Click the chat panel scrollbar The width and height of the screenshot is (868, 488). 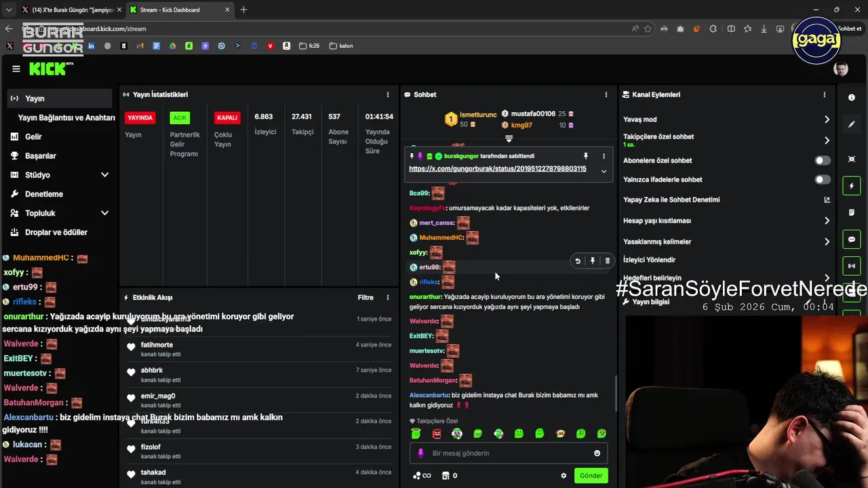pyautogui.click(x=616, y=393)
